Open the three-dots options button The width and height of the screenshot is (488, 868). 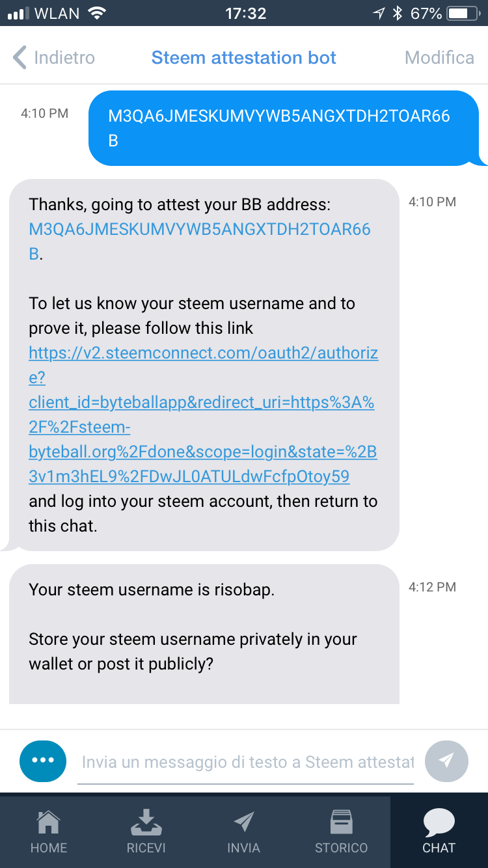(x=43, y=760)
